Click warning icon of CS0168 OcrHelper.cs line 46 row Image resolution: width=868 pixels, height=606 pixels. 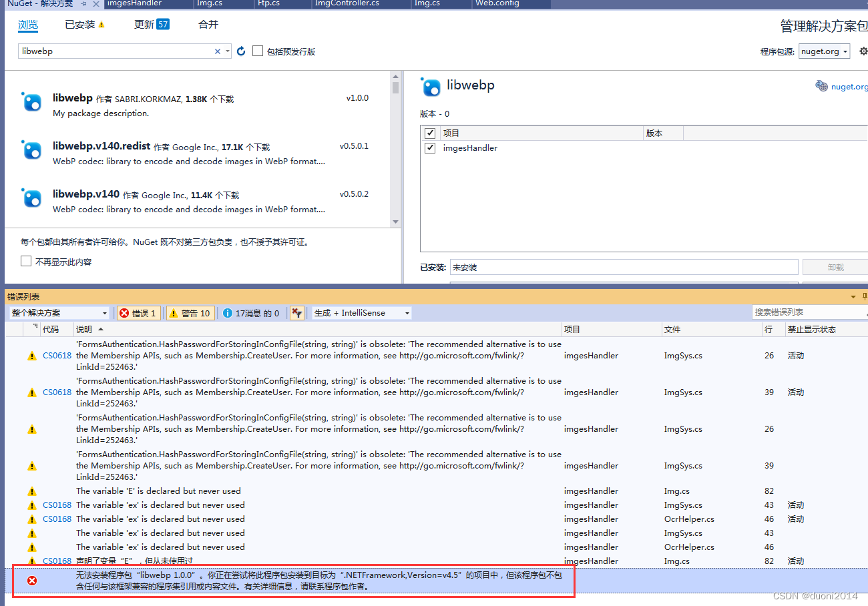tap(31, 520)
